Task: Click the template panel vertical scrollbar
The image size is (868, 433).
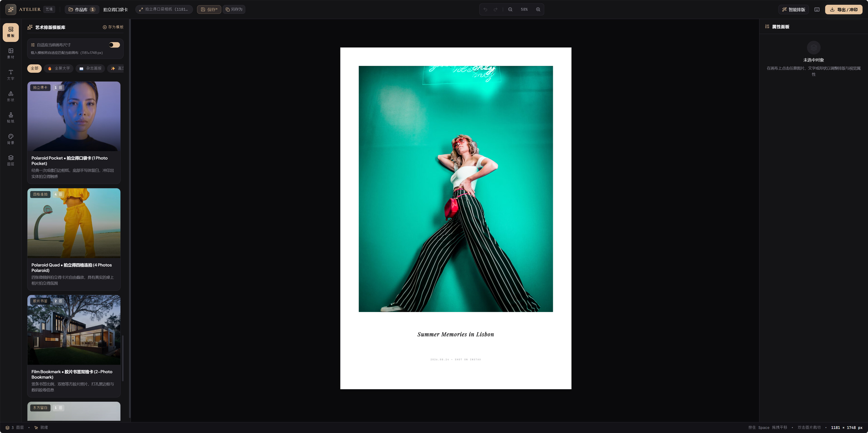Action: 123,358
